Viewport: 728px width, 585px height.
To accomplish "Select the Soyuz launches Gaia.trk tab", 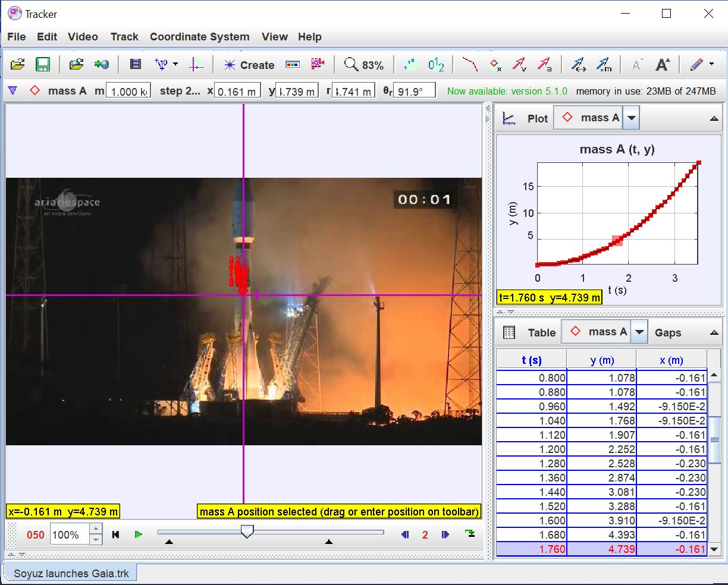I will tap(71, 574).
